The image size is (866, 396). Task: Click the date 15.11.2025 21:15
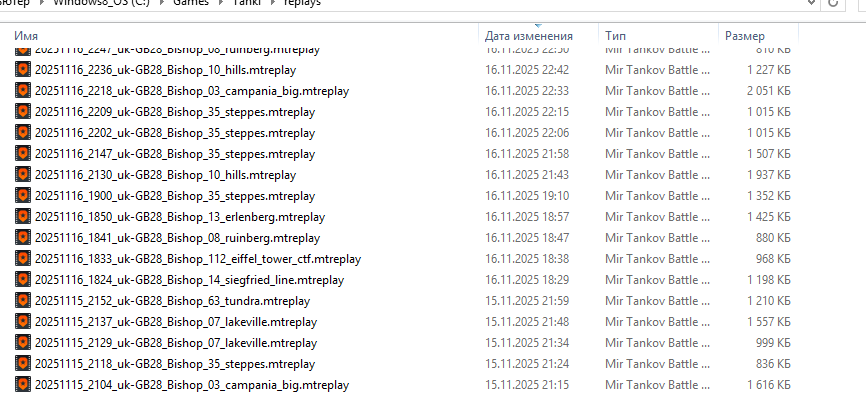[x=527, y=385]
